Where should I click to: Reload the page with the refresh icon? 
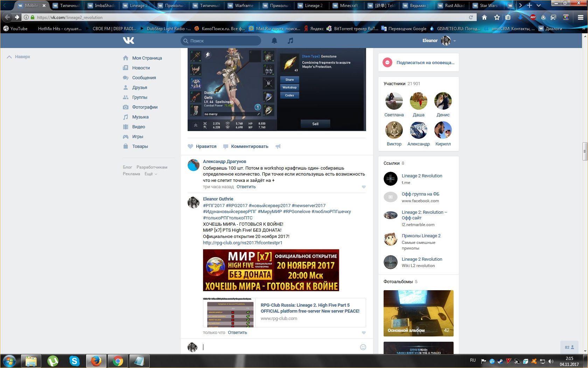click(x=471, y=17)
